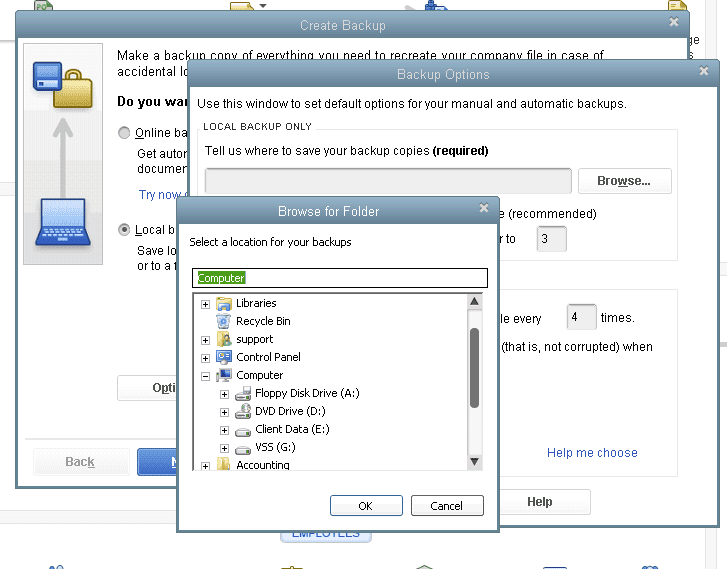This screenshot has width=727, height=569.
Task: Close the Backup Options window
Action: click(704, 70)
